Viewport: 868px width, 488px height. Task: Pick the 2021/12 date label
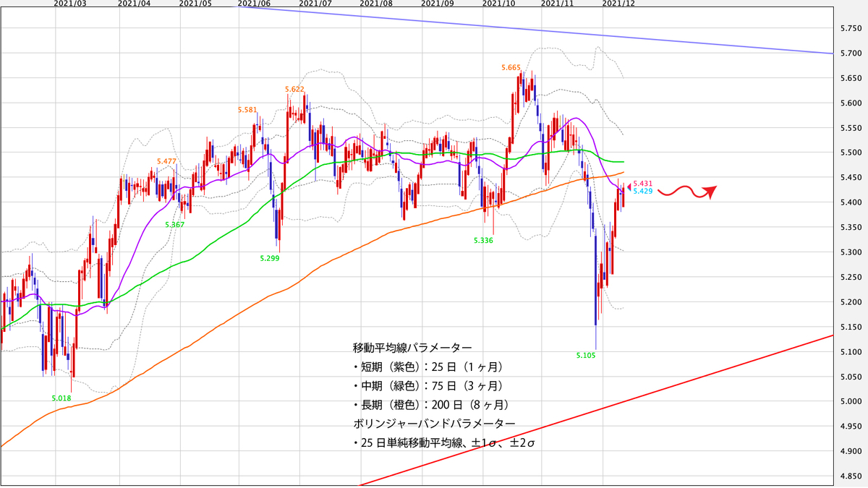(x=619, y=4)
